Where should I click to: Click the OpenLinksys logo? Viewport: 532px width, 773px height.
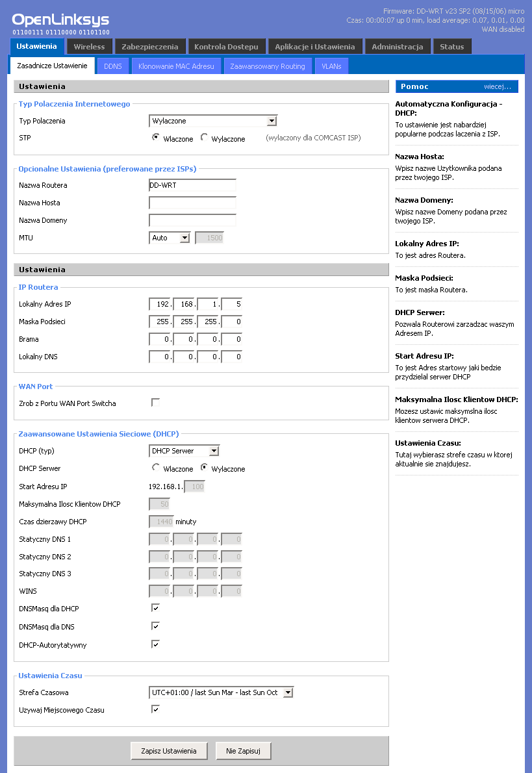tap(60, 23)
